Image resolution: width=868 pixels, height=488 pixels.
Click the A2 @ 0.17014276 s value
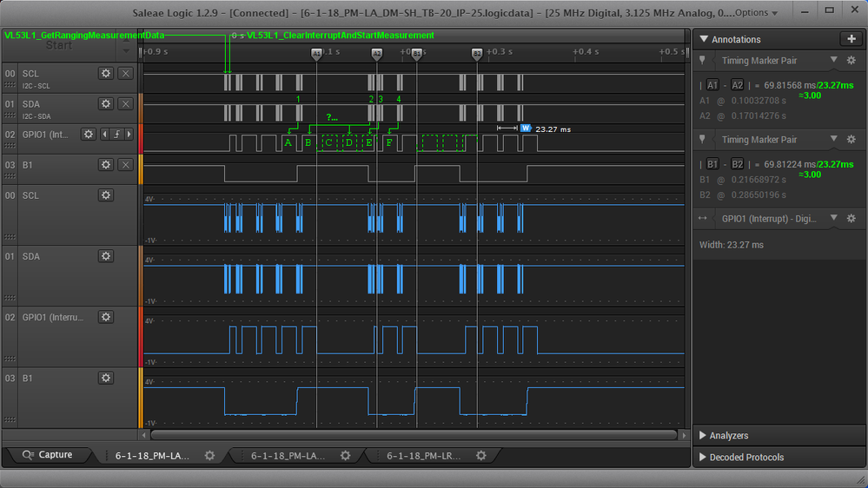(743, 115)
